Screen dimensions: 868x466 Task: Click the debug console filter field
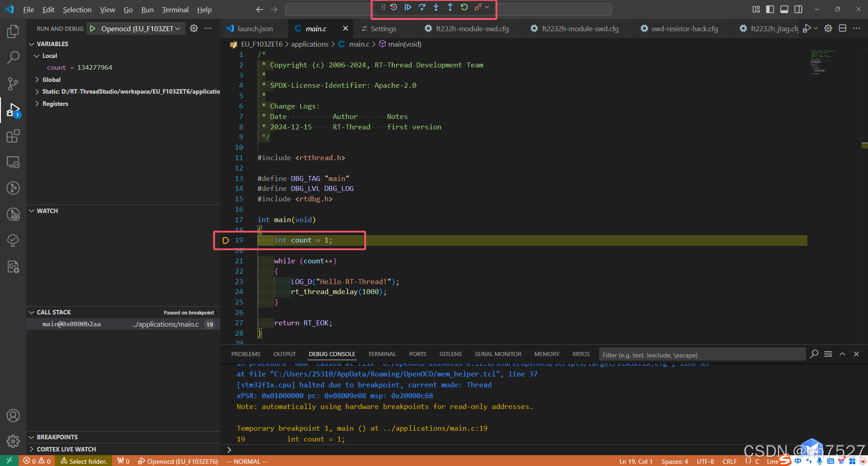pos(702,355)
